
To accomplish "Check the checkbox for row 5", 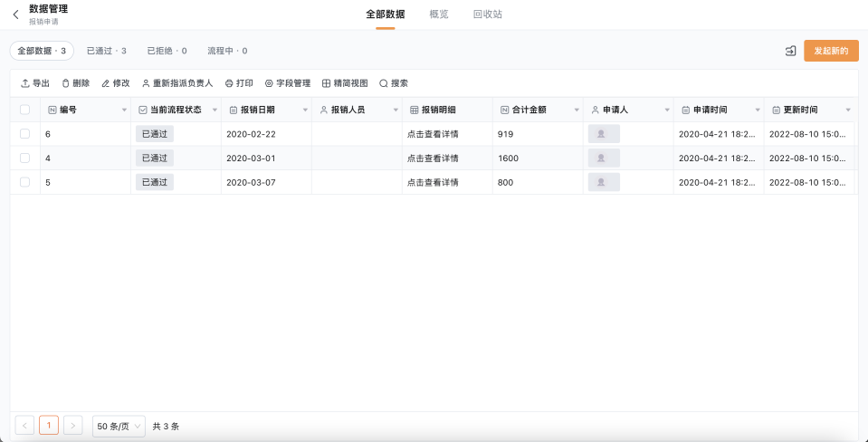I will click(x=25, y=182).
